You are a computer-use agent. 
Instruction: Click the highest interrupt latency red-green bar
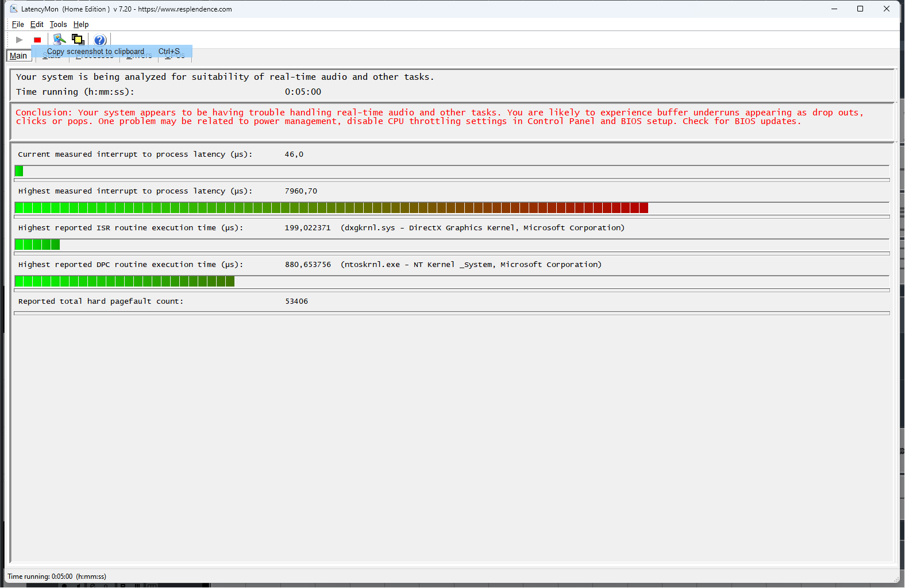(x=332, y=208)
